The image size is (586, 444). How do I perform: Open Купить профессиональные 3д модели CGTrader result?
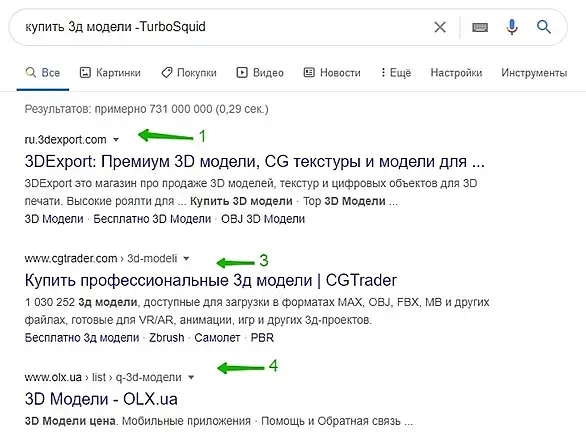point(211,280)
